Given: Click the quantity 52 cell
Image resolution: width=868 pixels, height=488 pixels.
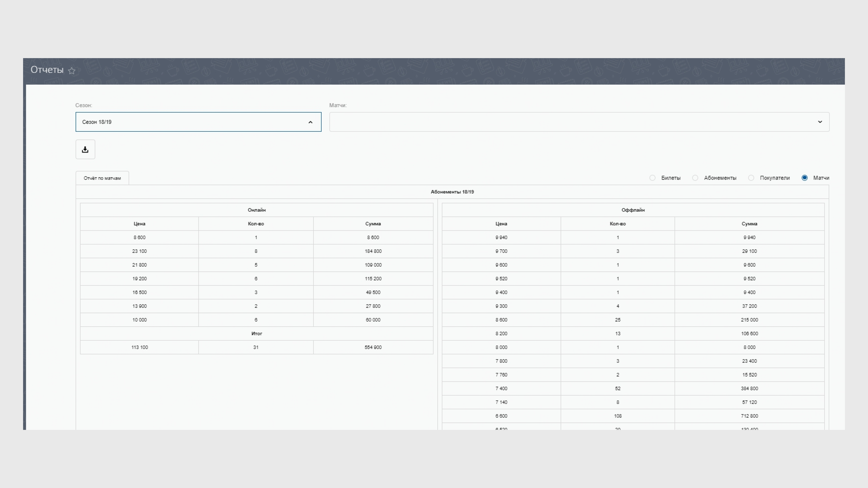Looking at the screenshot, I should [618, 389].
